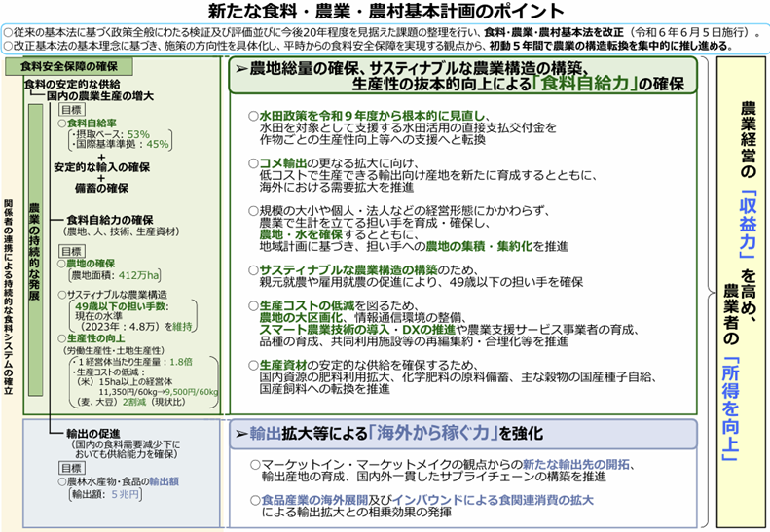Click the 輸出の促進 heading
The height and width of the screenshot is (532, 770).
92,435
